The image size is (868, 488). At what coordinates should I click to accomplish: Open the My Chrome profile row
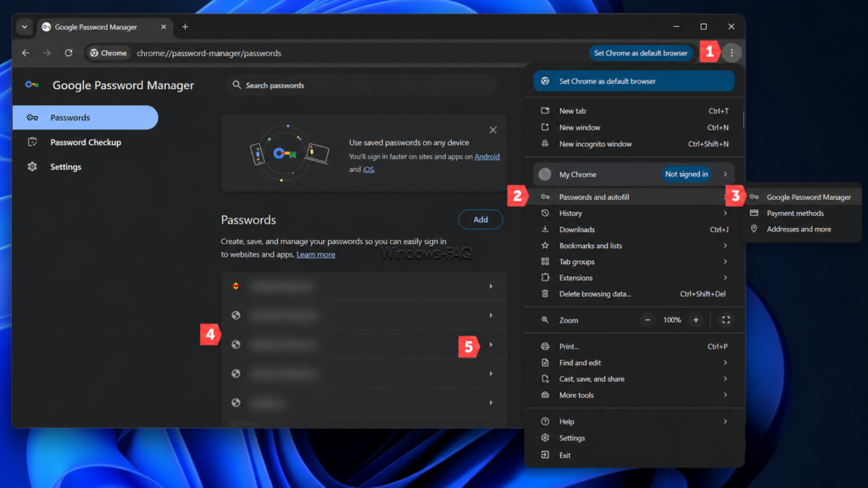[x=633, y=175]
